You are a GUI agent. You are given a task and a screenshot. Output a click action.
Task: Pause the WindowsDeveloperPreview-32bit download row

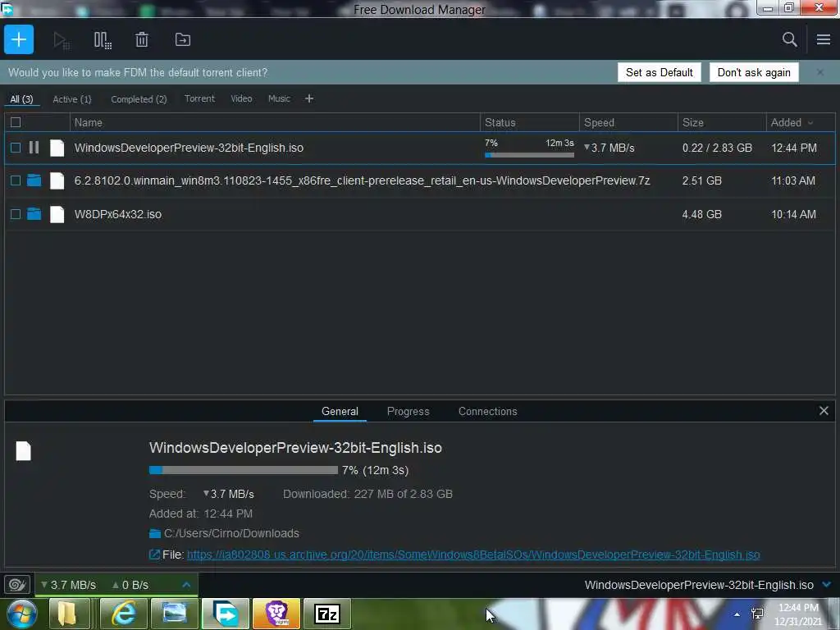34,148
